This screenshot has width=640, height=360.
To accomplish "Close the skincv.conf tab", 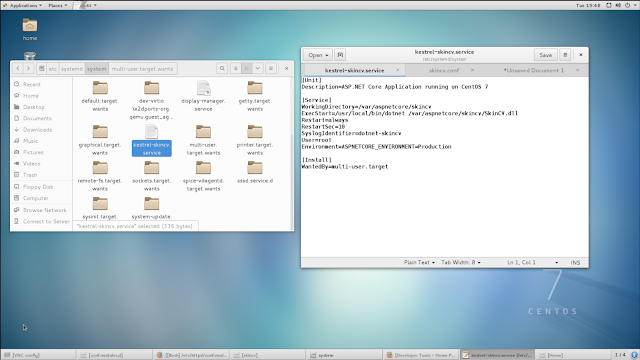I will pos(472,70).
